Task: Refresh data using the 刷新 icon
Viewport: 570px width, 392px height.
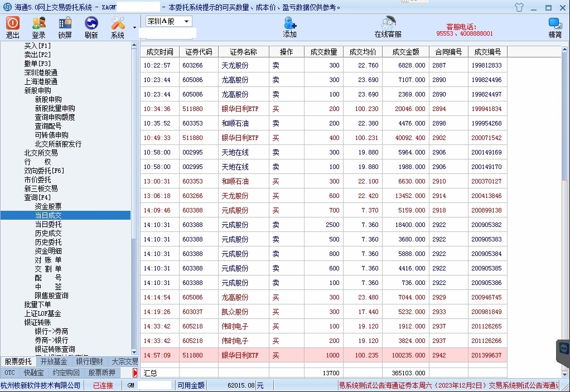Action: (91, 27)
